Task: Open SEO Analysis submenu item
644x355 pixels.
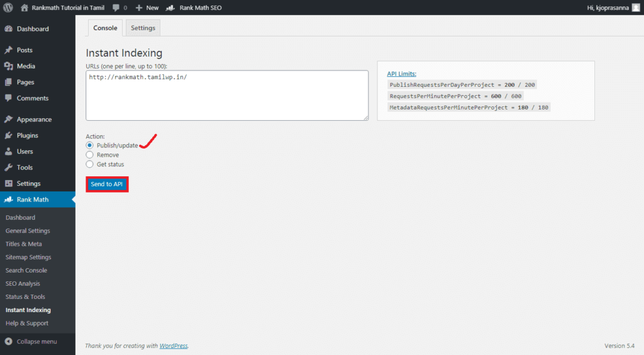Action: pos(23,283)
